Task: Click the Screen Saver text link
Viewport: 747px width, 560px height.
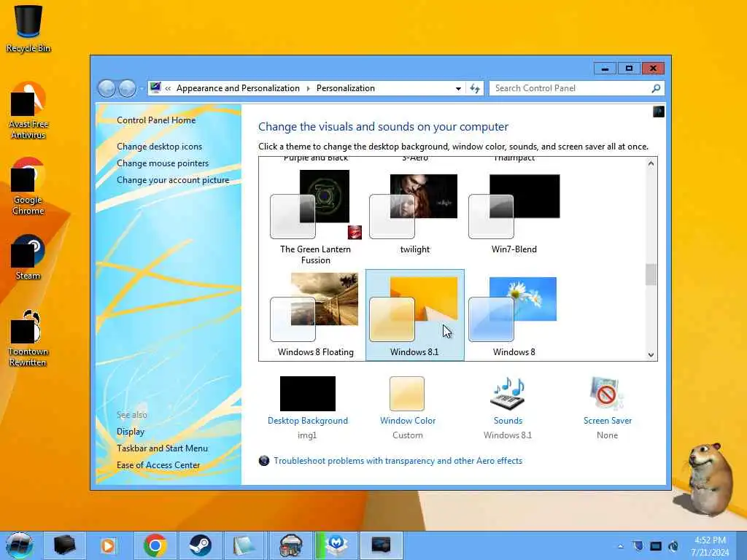Action: tap(608, 421)
